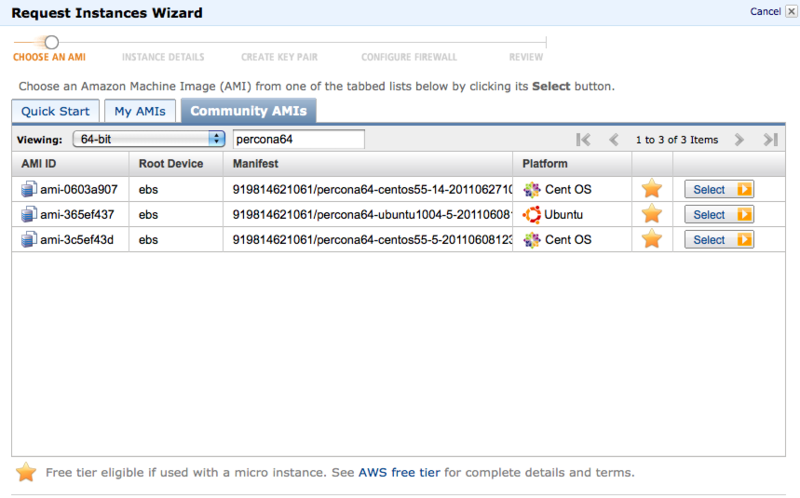Open the Community AMIs tab
This screenshot has height=498, width=800.
[x=248, y=111]
